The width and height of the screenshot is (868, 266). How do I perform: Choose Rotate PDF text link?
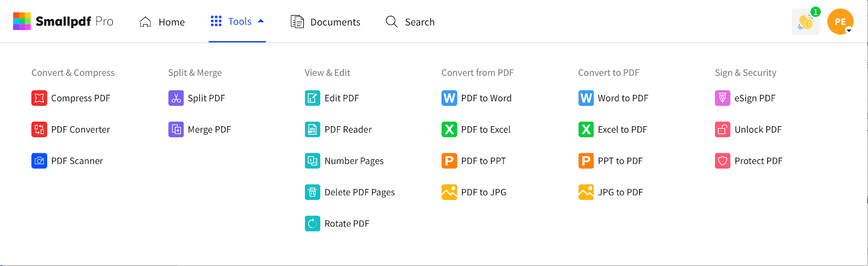[347, 224]
